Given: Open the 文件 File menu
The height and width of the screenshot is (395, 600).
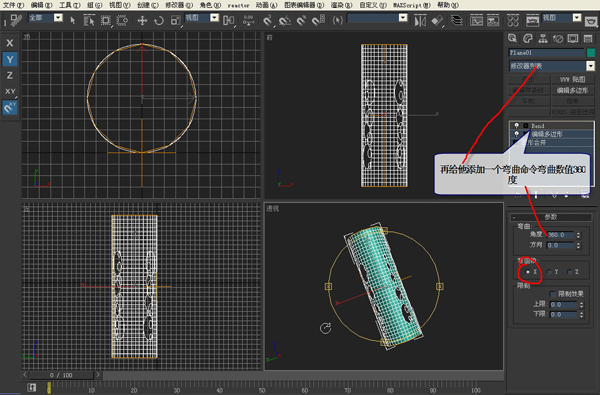Looking at the screenshot, I should click(x=13, y=5).
